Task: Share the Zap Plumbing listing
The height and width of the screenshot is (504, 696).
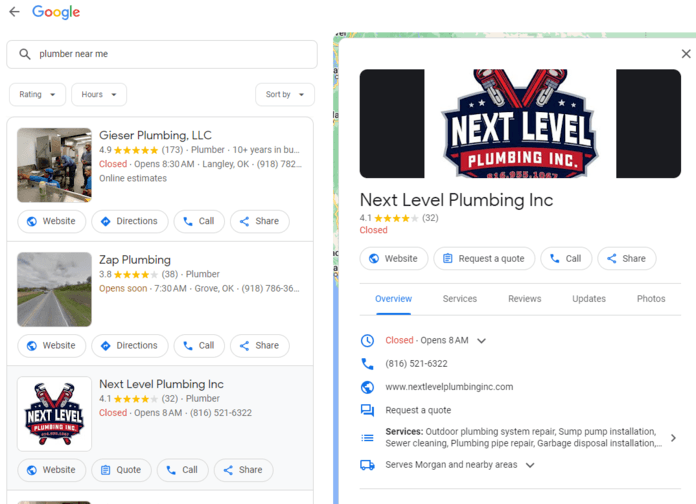Action: point(260,345)
